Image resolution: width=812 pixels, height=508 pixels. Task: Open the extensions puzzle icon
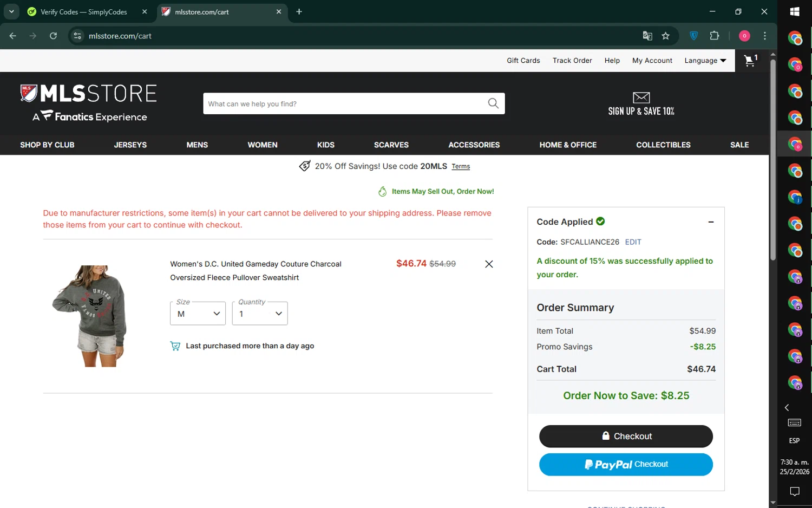coord(715,36)
